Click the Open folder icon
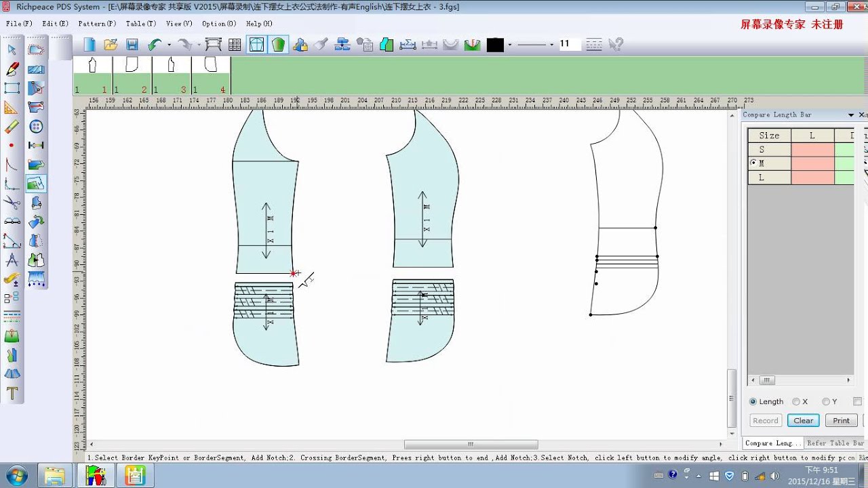The width and height of the screenshot is (868, 488). click(x=111, y=45)
